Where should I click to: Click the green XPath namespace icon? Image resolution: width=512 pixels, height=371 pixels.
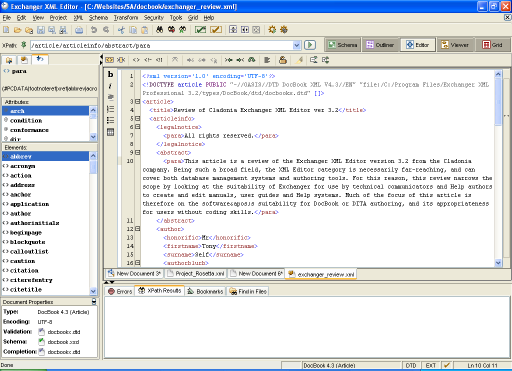point(23,45)
